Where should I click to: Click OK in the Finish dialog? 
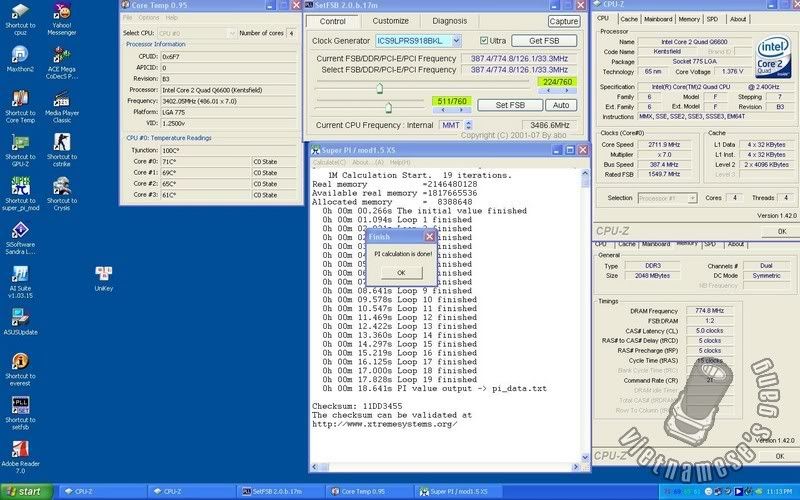click(401, 273)
